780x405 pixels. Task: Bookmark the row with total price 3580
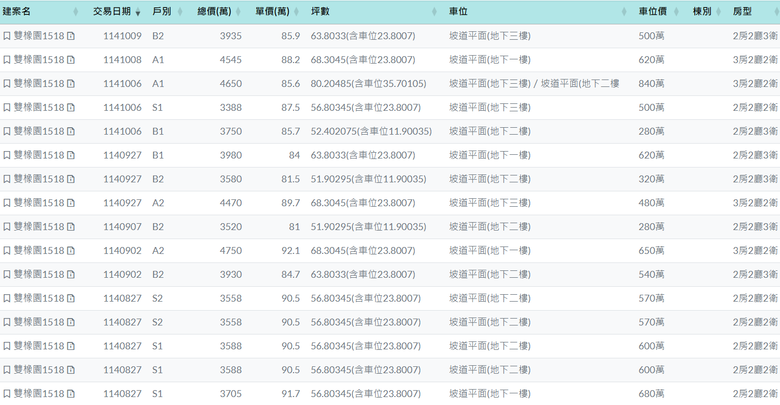click(x=6, y=179)
